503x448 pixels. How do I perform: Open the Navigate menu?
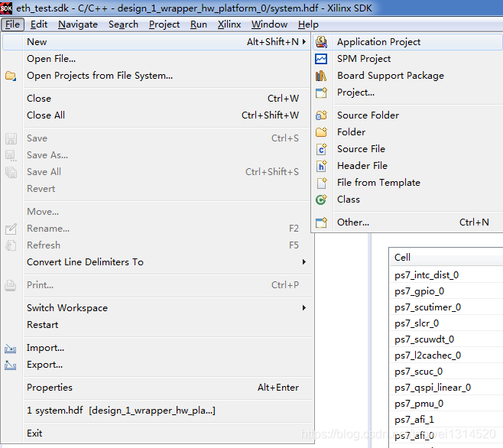point(78,24)
